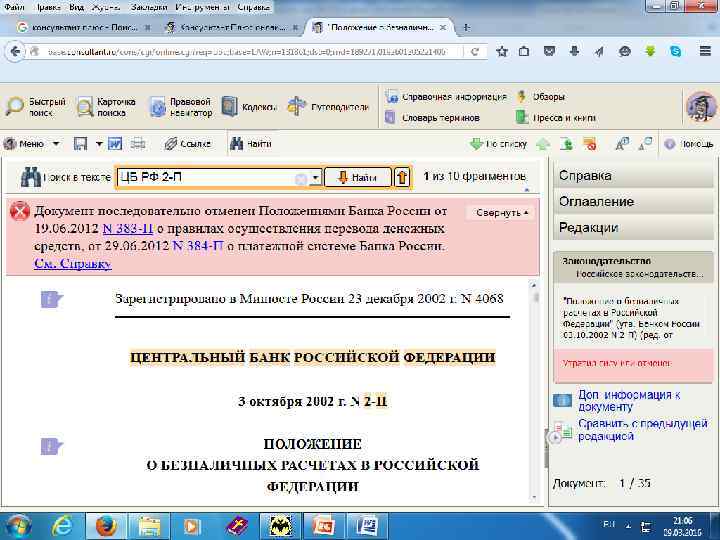Click the browser address bar
Image resolution: width=720 pixels, height=540 pixels.
tap(248, 52)
